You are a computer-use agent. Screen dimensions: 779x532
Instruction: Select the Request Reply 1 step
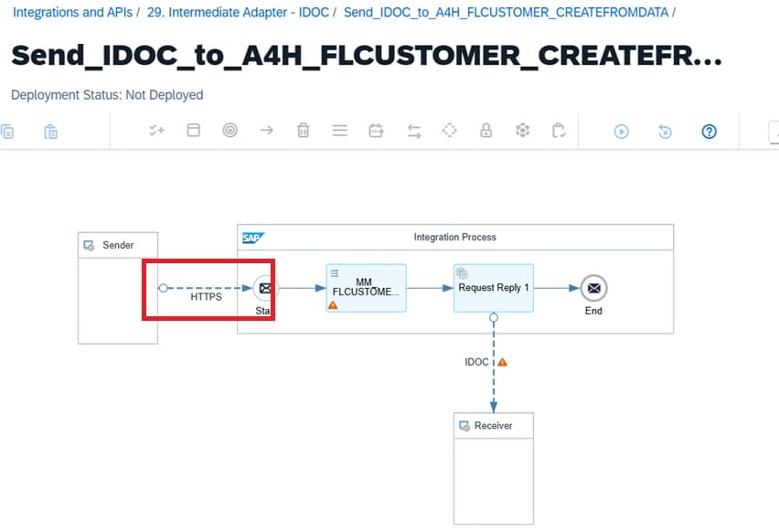[x=493, y=288]
